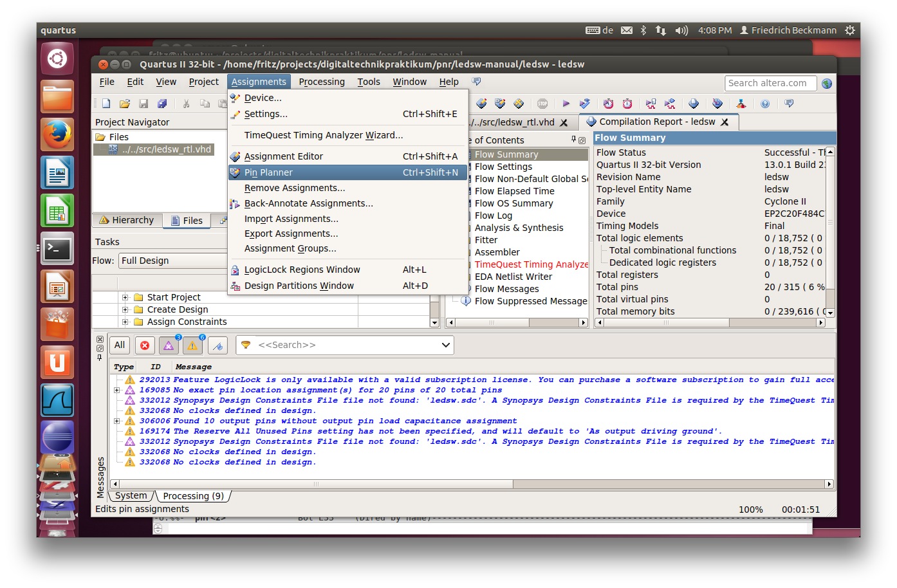Show all messages with All button
The image size is (897, 588).
pyautogui.click(x=120, y=345)
